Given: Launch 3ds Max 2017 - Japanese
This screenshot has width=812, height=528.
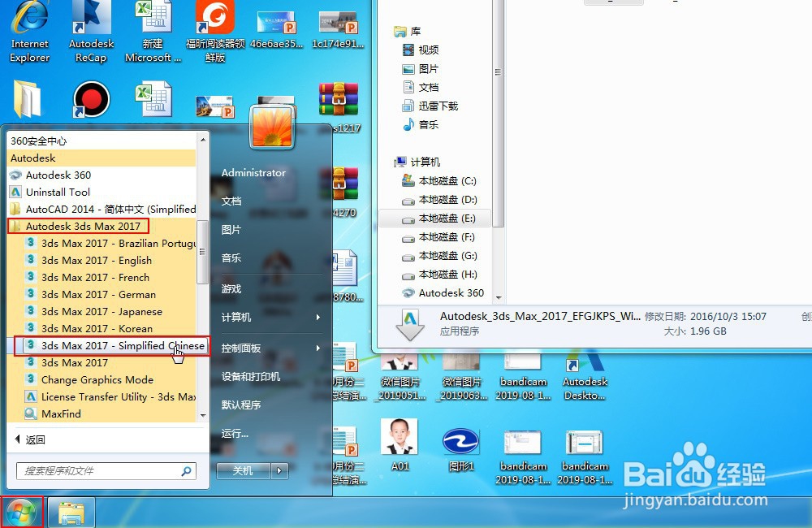Looking at the screenshot, I should coord(101,311).
